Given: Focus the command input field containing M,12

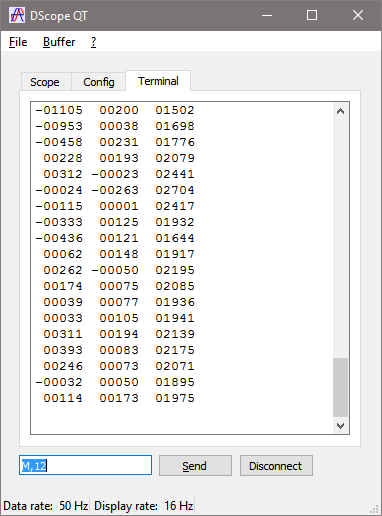Looking at the screenshot, I should [x=85, y=465].
